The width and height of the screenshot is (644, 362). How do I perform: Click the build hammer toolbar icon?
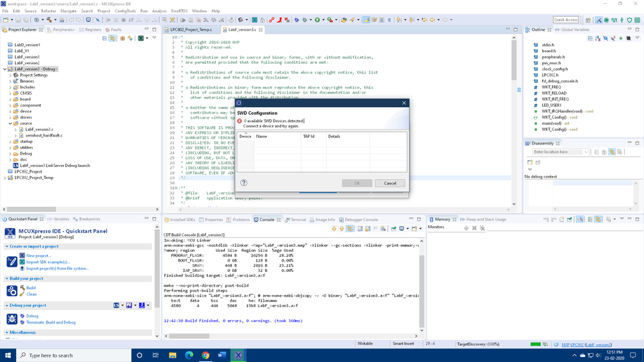click(x=49, y=20)
